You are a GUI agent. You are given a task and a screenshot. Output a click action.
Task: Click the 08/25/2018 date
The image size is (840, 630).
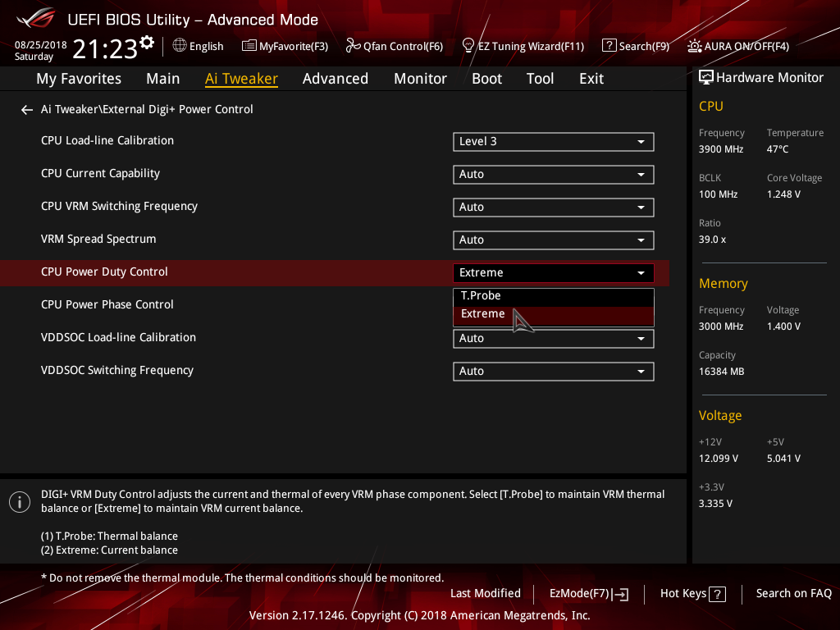point(41,45)
